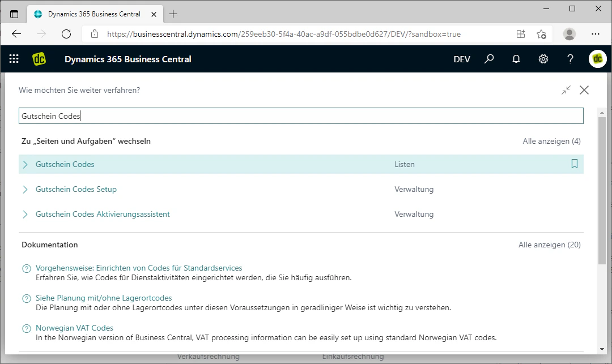Click the green dc company logo
Screen dimensions: 612x364
(39, 59)
